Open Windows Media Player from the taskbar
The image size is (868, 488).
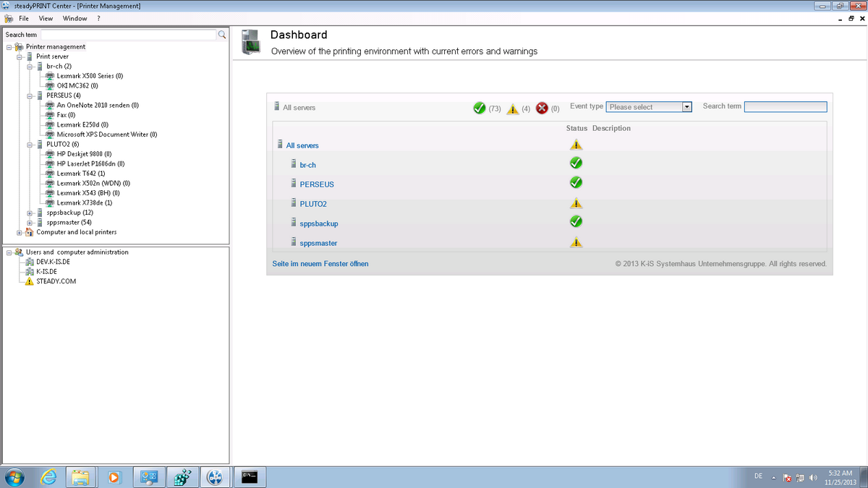pyautogui.click(x=114, y=476)
